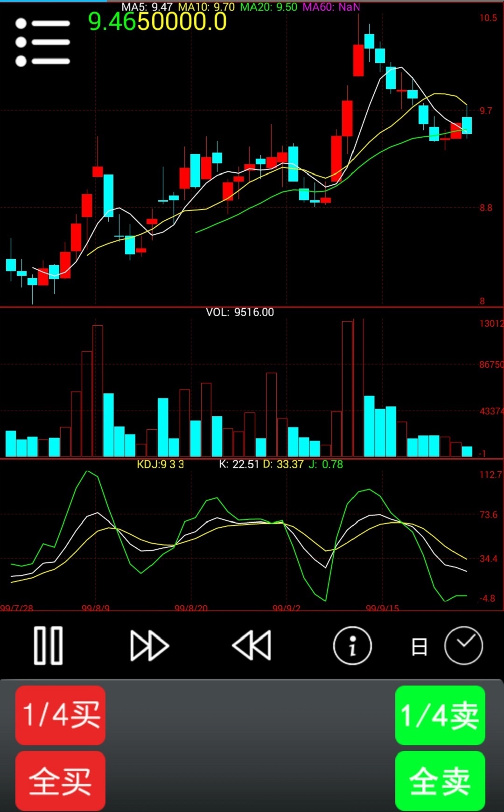Open the list menu icon
The height and width of the screenshot is (812, 504).
point(42,42)
